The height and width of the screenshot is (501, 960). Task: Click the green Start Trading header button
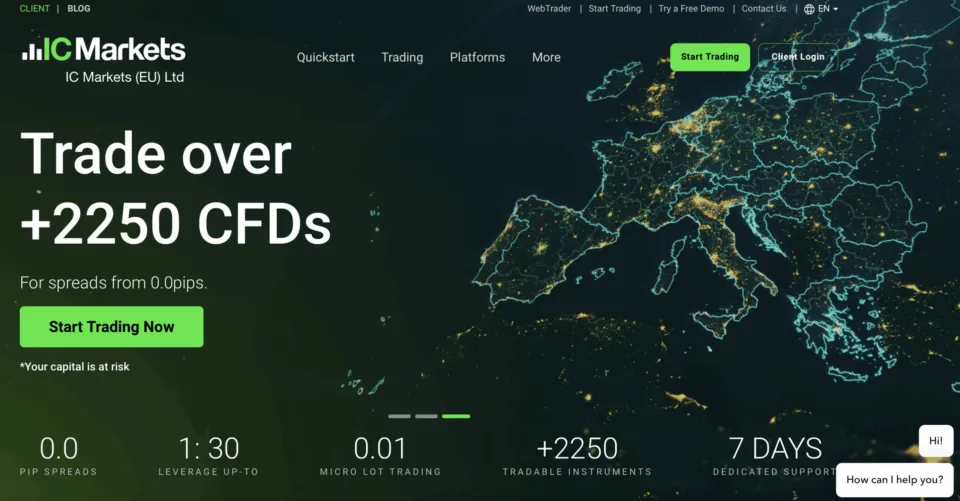709,57
